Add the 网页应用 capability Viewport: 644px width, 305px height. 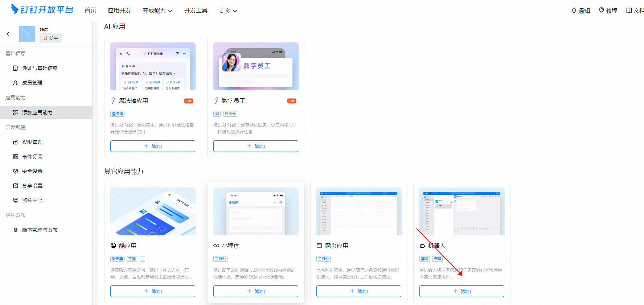(359, 291)
